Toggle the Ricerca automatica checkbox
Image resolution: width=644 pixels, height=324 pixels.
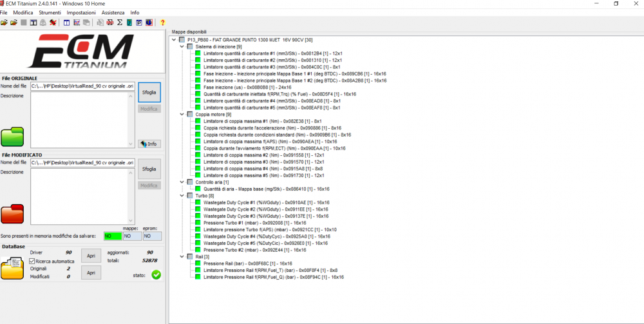[32, 261]
